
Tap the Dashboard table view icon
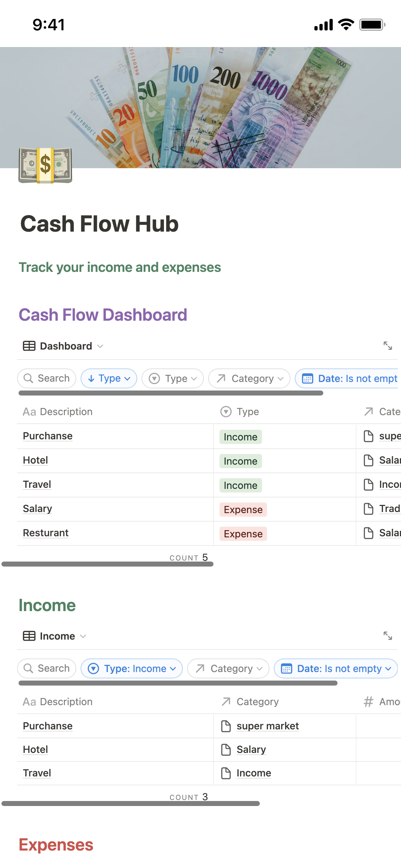pos(29,346)
